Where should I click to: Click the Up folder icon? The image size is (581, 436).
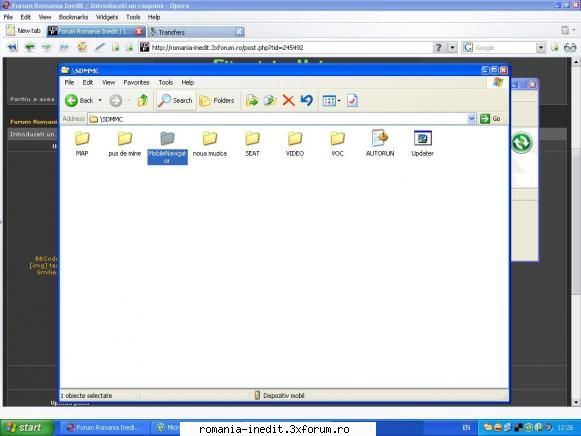pos(143,100)
